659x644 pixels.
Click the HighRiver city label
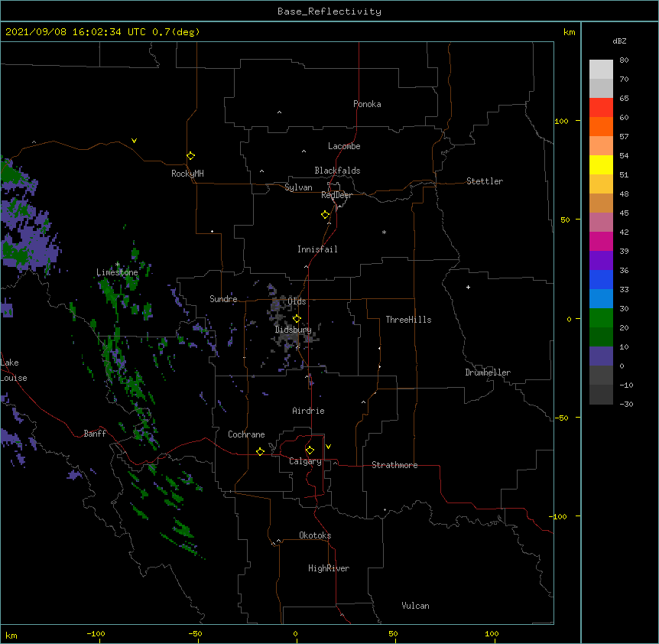[329, 568]
